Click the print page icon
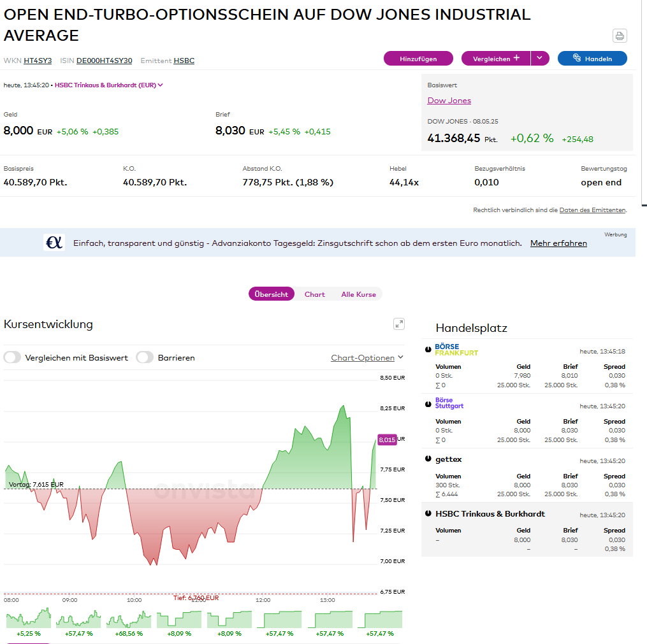 620,36
